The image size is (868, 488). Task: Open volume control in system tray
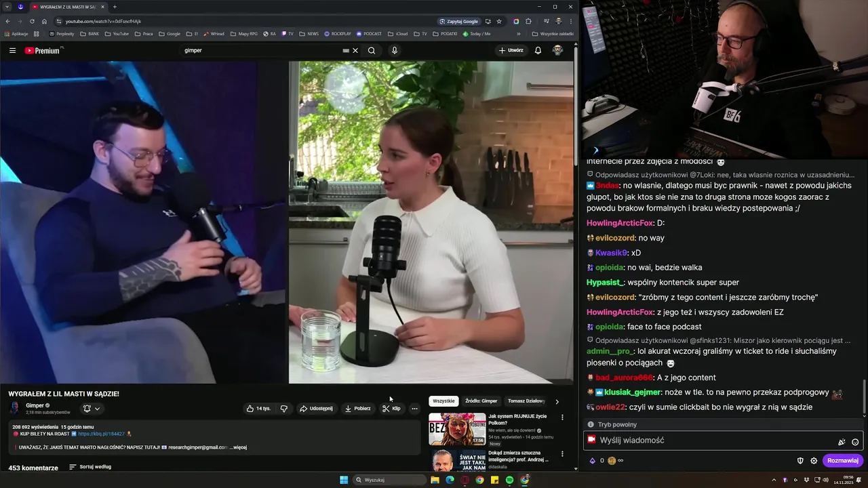825,480
